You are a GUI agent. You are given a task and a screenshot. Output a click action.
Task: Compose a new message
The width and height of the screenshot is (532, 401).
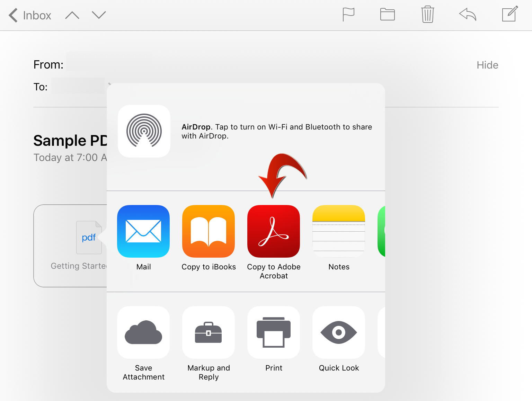click(509, 15)
